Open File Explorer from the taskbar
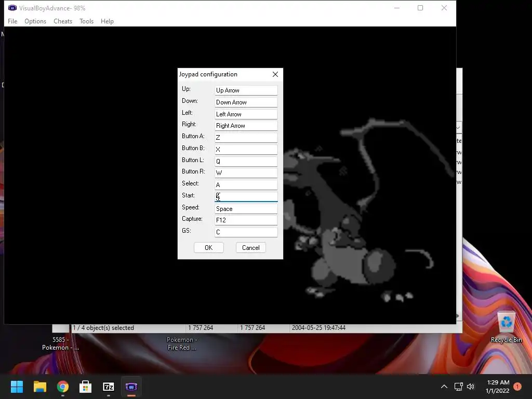 (x=39, y=387)
